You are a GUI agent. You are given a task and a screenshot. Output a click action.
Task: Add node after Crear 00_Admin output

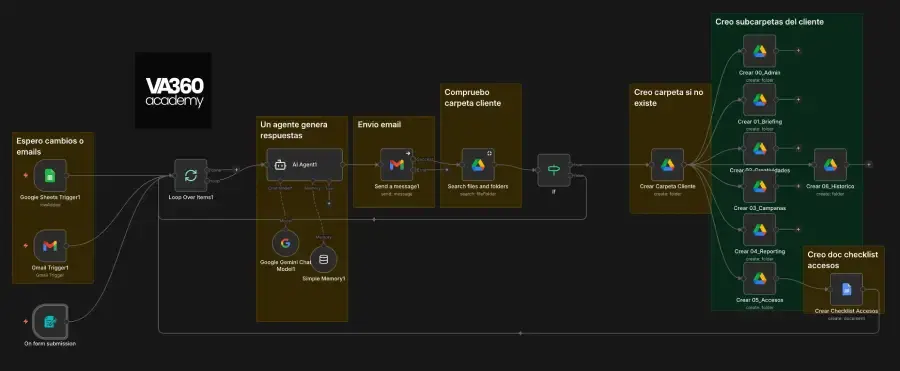798,51
